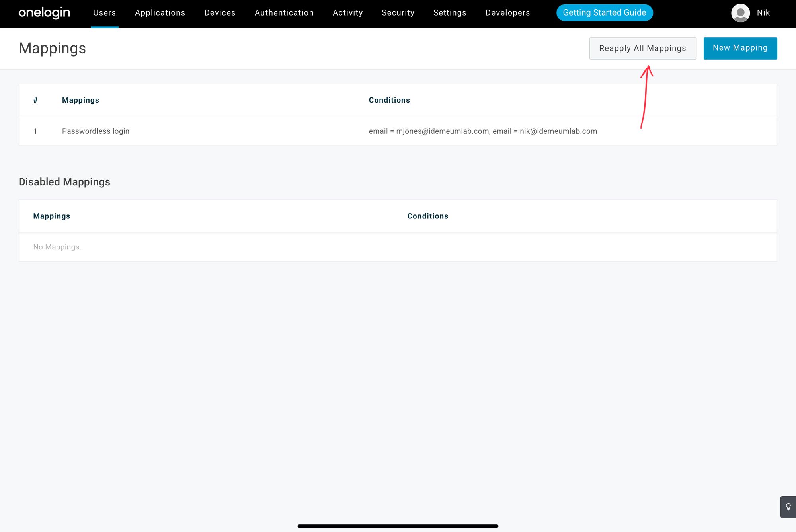Viewport: 796px width, 532px height.
Task: Click the OneLogin logo
Action: (44, 13)
